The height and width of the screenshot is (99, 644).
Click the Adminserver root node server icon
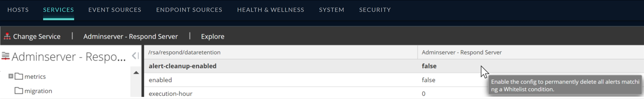pos(5,56)
